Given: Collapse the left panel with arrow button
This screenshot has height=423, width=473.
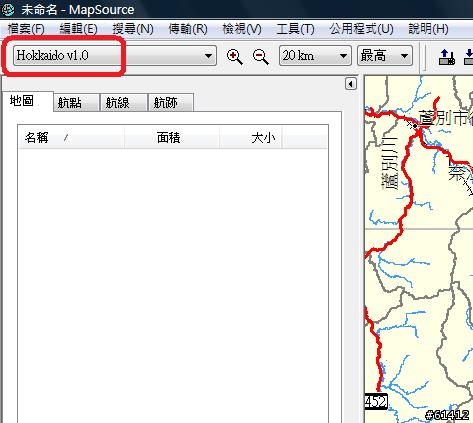Looking at the screenshot, I should click(350, 84).
